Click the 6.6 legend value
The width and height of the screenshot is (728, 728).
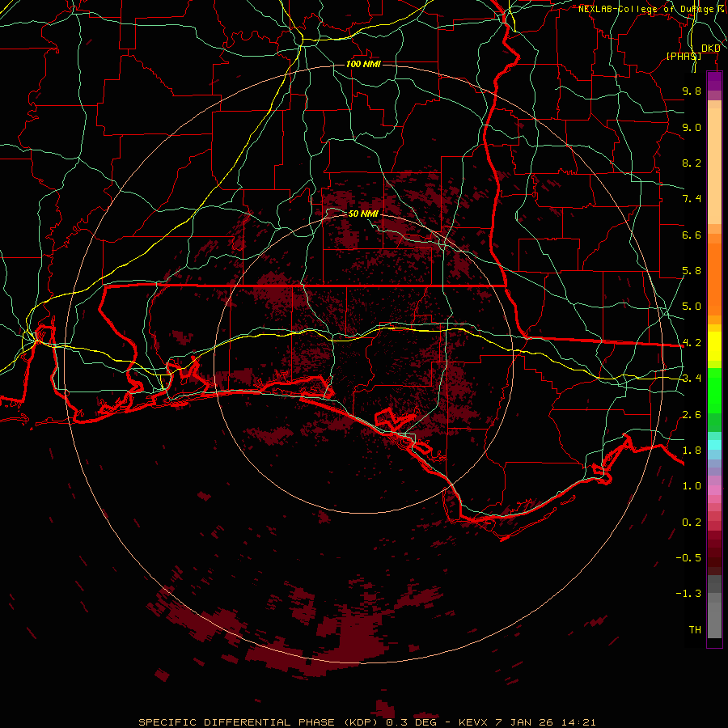point(692,235)
